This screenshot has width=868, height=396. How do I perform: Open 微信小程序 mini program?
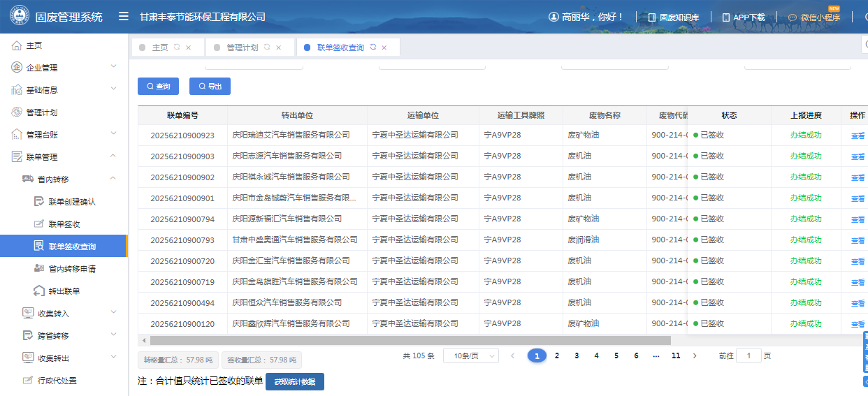click(x=814, y=17)
